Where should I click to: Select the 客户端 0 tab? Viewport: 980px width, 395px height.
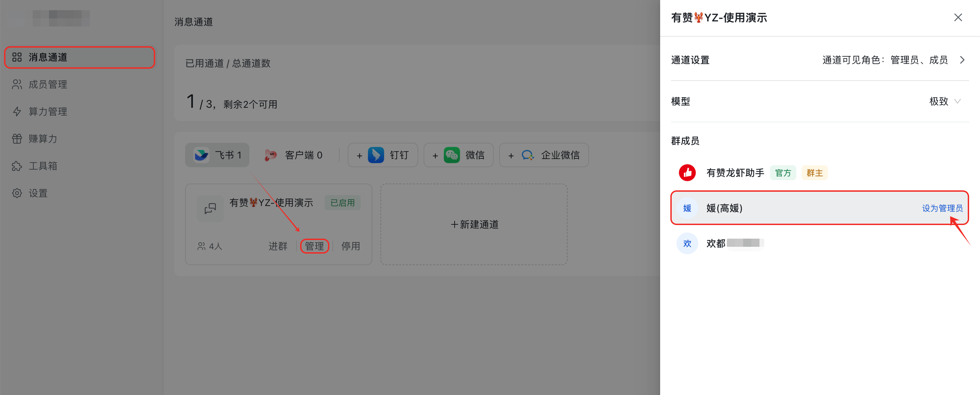pos(293,155)
